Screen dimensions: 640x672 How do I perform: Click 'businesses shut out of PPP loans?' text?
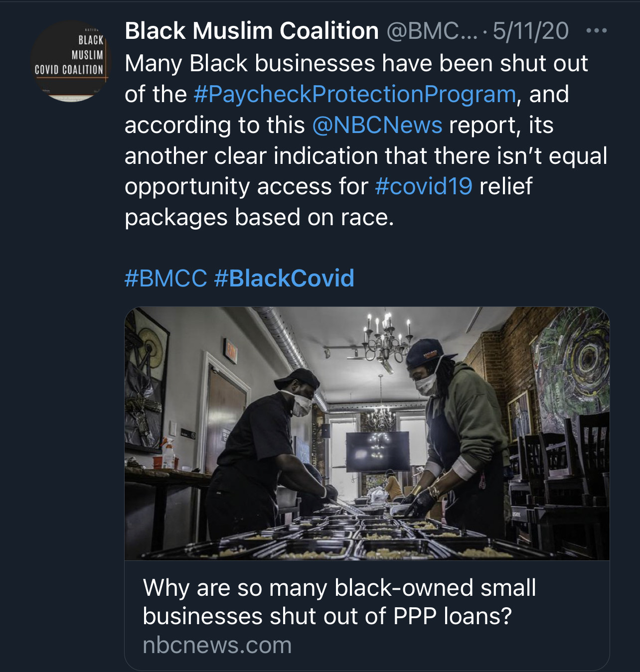[x=327, y=617]
